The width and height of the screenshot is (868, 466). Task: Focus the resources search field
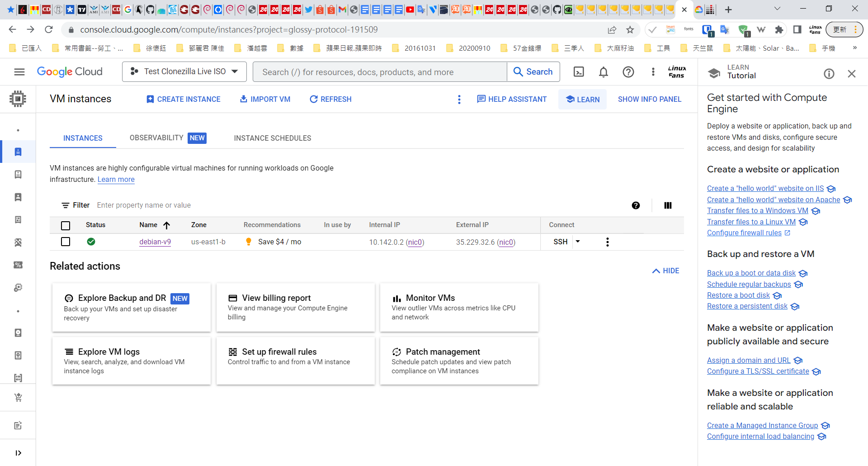coord(380,72)
